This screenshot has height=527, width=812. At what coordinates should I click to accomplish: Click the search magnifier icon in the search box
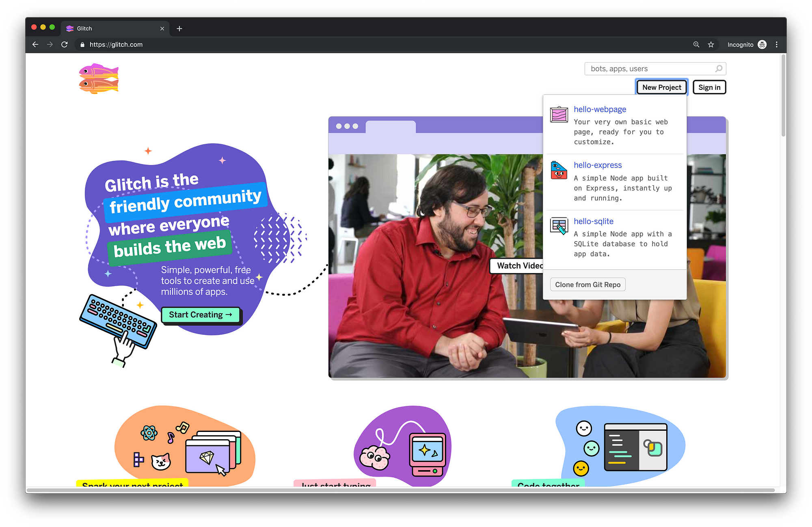(x=719, y=69)
